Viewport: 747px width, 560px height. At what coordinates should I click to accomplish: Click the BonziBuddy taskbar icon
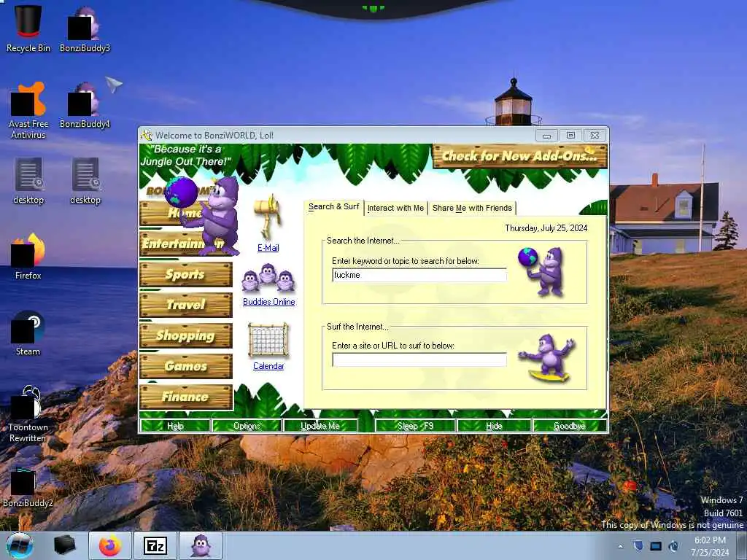(x=201, y=545)
